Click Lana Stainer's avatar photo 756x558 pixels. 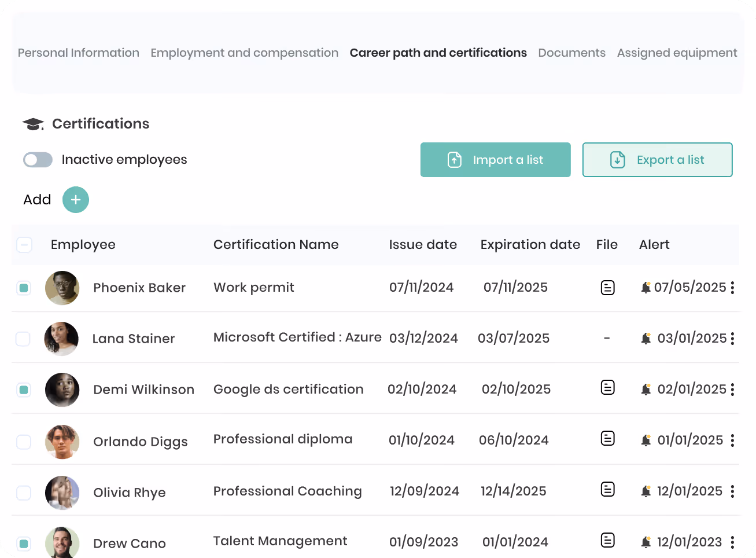point(61,339)
